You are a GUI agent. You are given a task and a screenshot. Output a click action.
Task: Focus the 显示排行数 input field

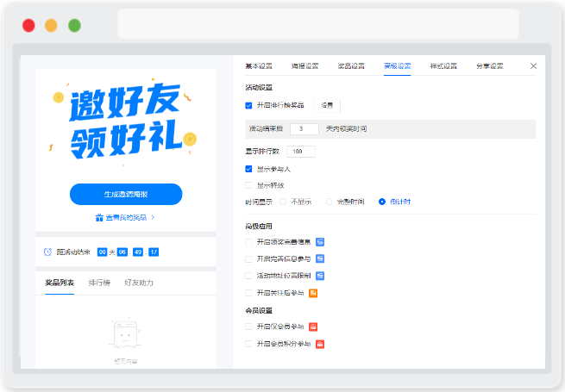pyautogui.click(x=300, y=152)
